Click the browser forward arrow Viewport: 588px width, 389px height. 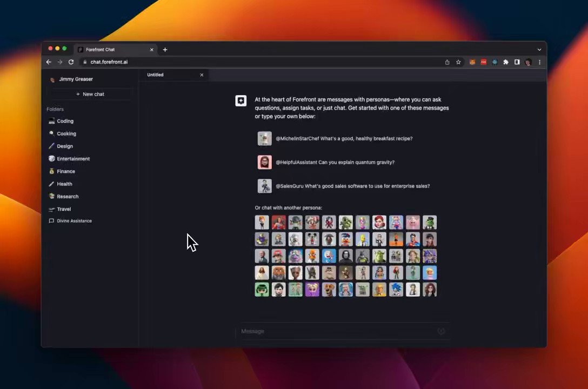pyautogui.click(x=59, y=62)
